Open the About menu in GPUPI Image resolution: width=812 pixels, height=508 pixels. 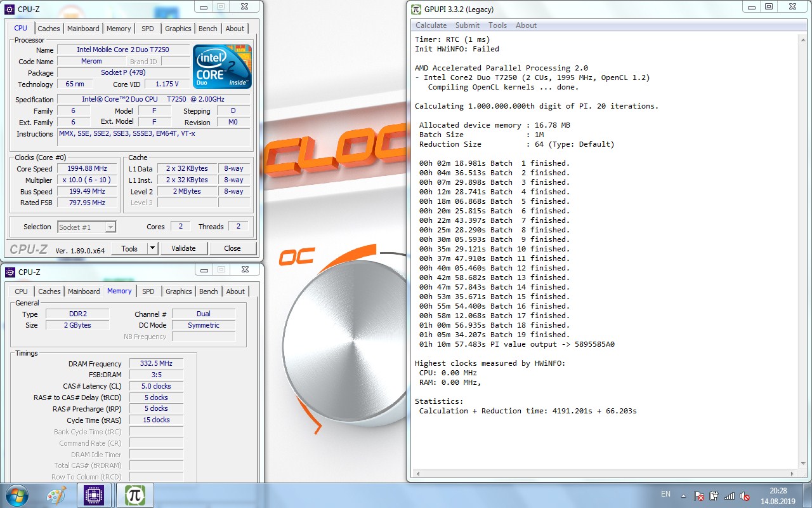pos(527,25)
